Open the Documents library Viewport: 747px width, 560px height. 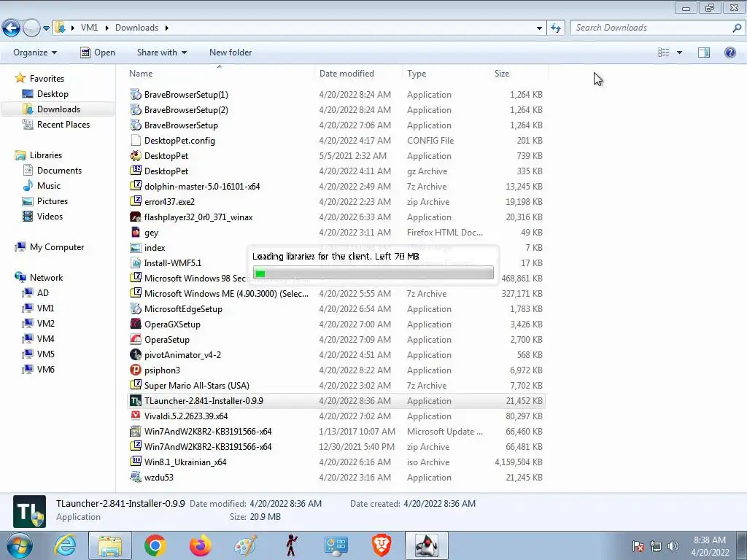click(59, 171)
